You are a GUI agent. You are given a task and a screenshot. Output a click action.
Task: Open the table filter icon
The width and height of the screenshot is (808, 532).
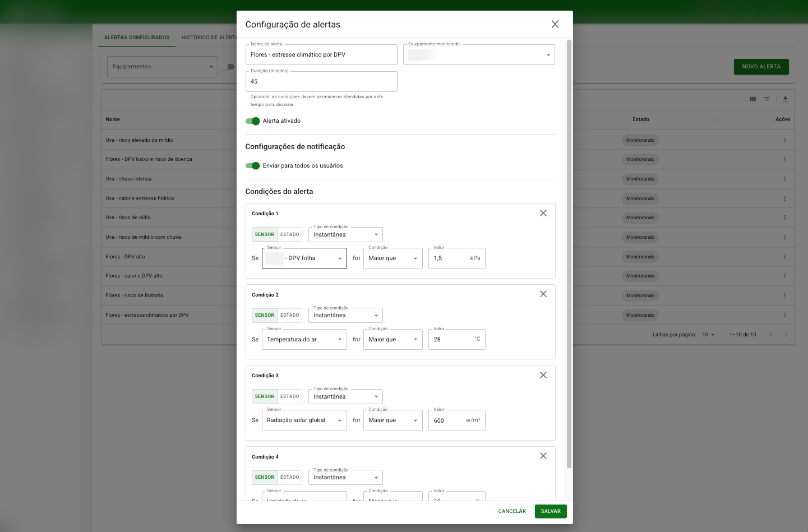click(767, 99)
